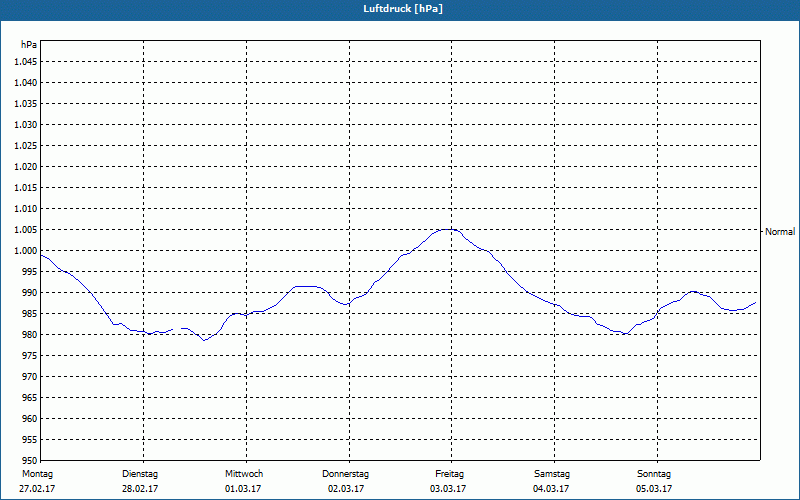The height and width of the screenshot is (500, 800).
Task: Click the 02.03.17 date label
Action: (x=346, y=489)
